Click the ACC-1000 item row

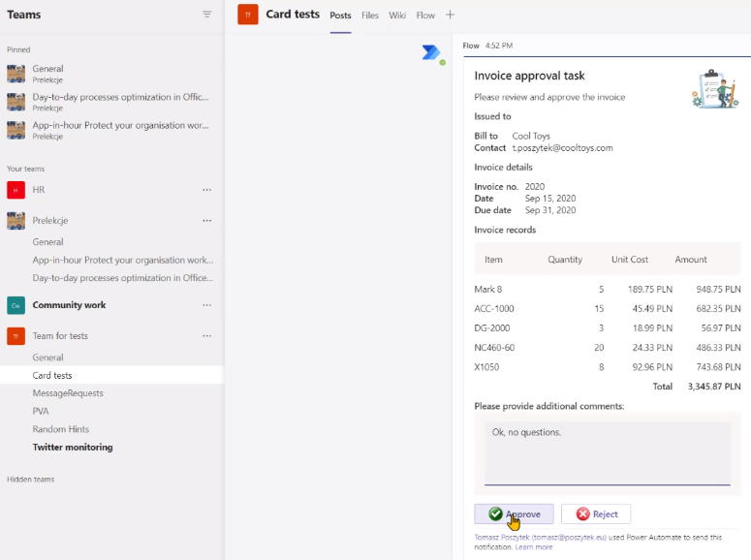click(x=608, y=308)
